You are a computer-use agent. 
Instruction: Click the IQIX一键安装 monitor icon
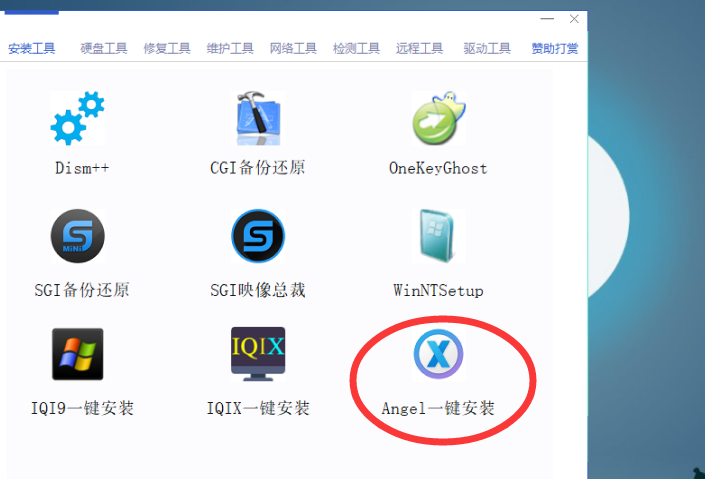pyautogui.click(x=258, y=354)
